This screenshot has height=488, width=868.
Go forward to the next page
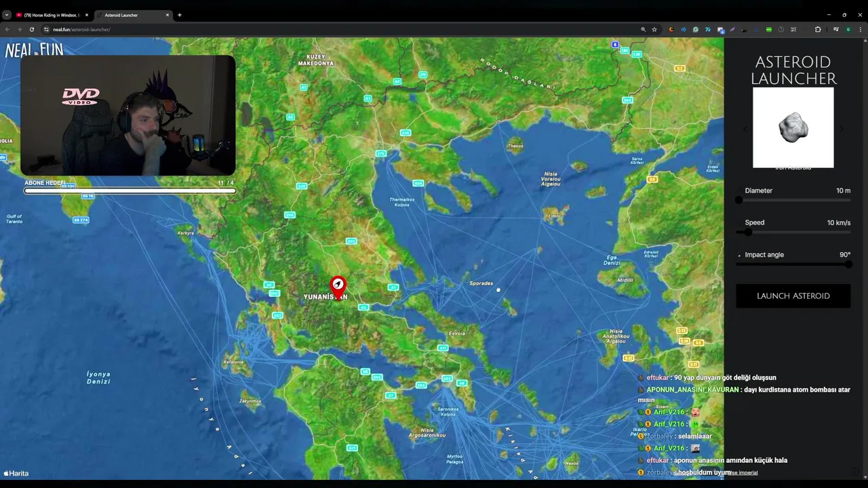click(x=19, y=29)
